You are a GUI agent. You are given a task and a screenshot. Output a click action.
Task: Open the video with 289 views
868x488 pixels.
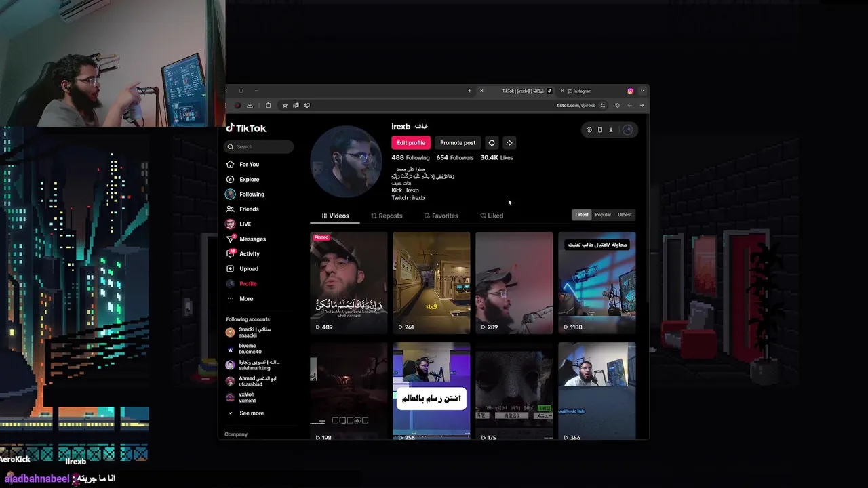[514, 283]
